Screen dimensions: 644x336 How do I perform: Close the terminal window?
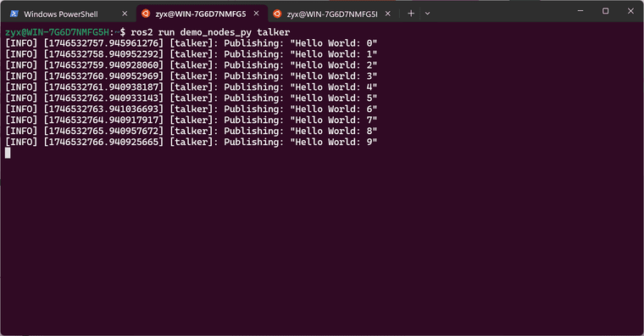tap(630, 11)
